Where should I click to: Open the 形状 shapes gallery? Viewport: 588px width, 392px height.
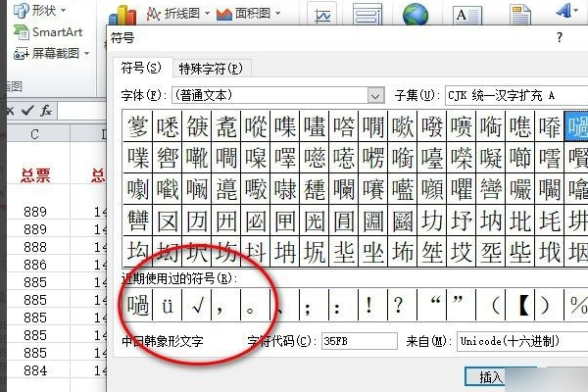[40, 10]
